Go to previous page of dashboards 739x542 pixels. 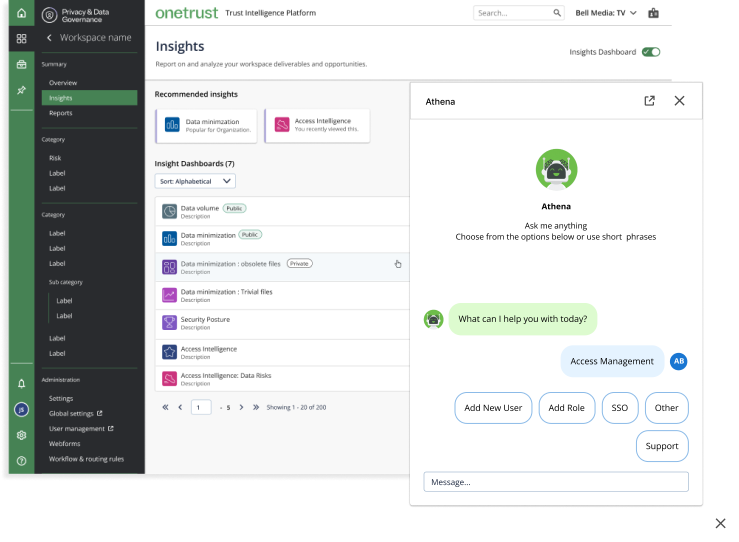(x=180, y=407)
